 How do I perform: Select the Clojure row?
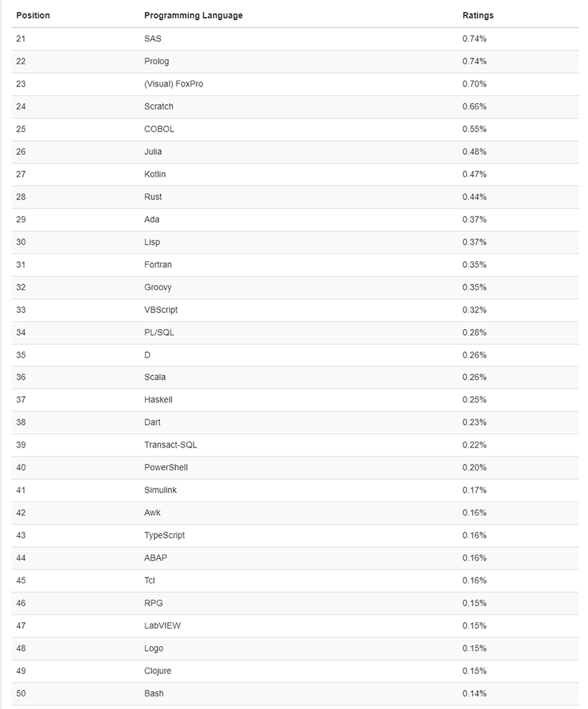click(295, 671)
